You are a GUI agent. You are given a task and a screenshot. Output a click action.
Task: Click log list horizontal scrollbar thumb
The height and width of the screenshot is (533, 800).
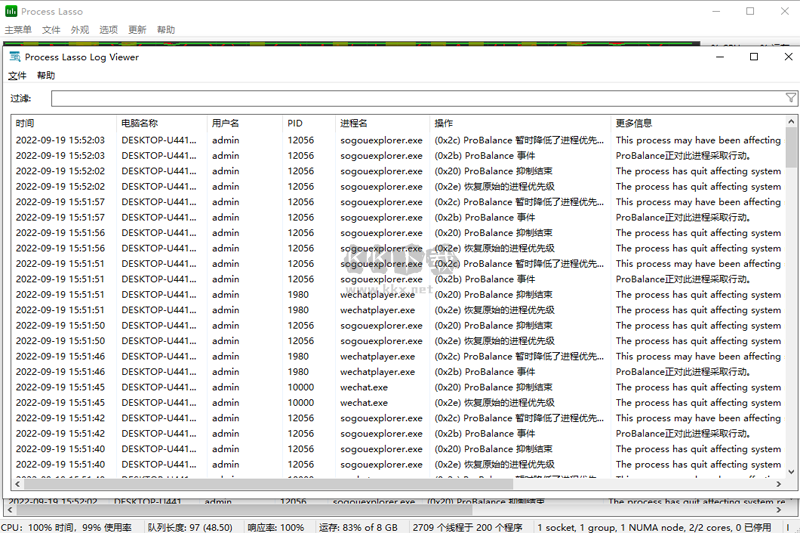click(x=267, y=484)
